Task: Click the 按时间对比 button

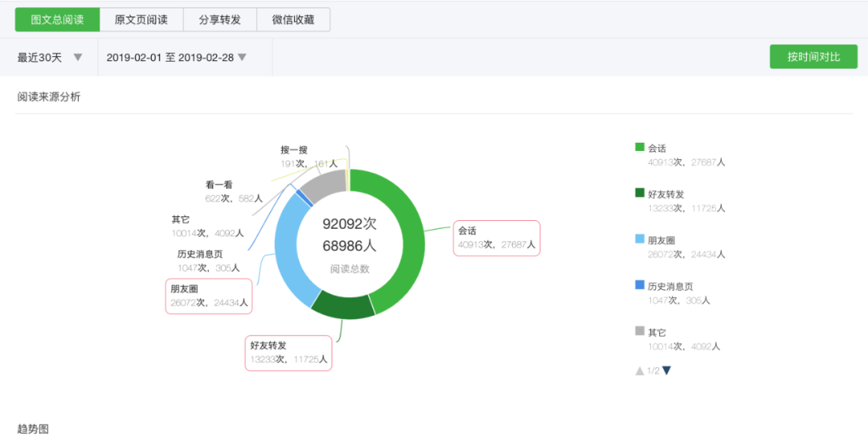Action: tap(813, 57)
